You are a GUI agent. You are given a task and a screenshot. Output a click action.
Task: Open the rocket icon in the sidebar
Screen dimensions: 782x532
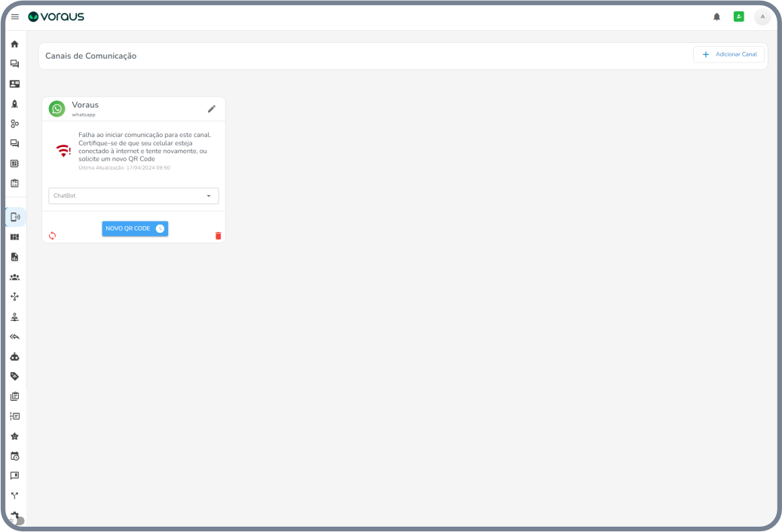point(14,104)
